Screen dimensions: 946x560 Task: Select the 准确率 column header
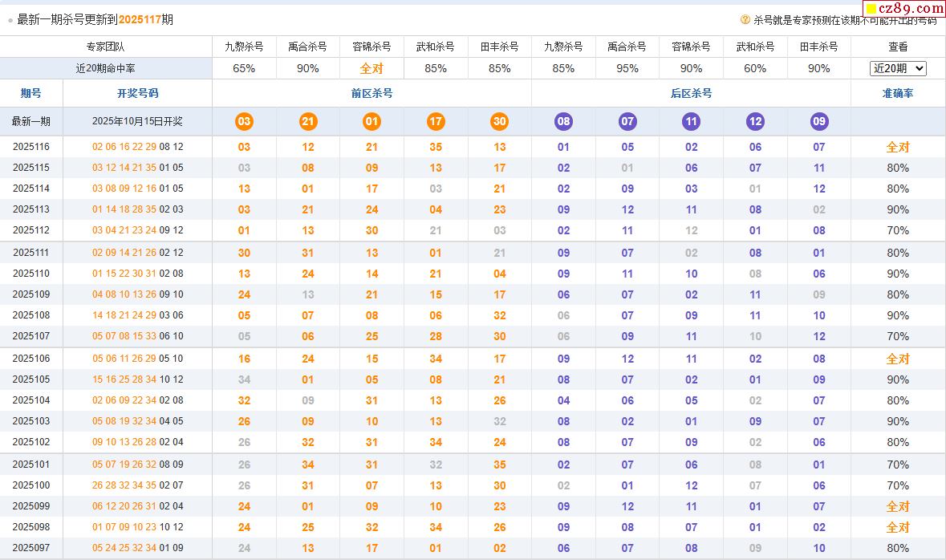(898, 93)
